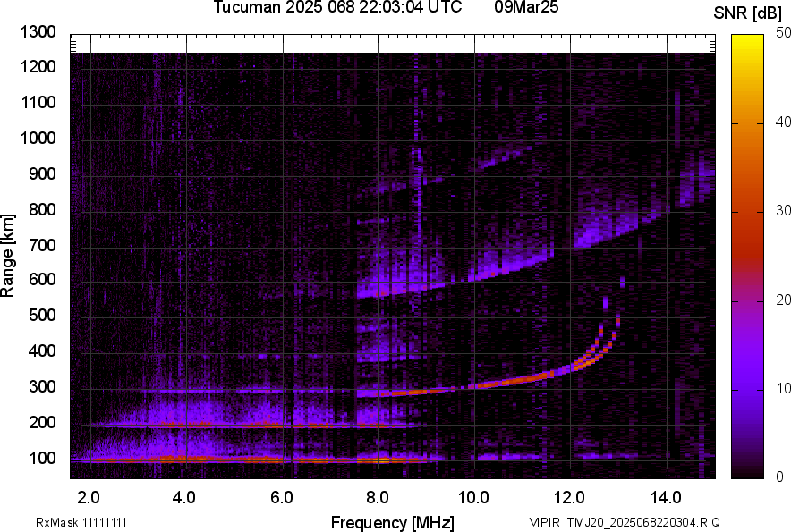791x532 pixels.
Task: Select the 10 tick label on the colorbar
Action: [784, 388]
